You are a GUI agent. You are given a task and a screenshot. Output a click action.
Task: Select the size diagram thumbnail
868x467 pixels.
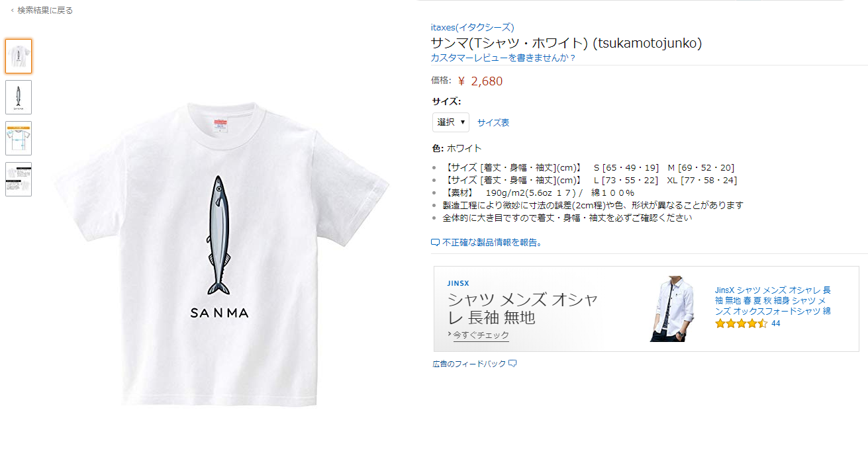pyautogui.click(x=19, y=138)
